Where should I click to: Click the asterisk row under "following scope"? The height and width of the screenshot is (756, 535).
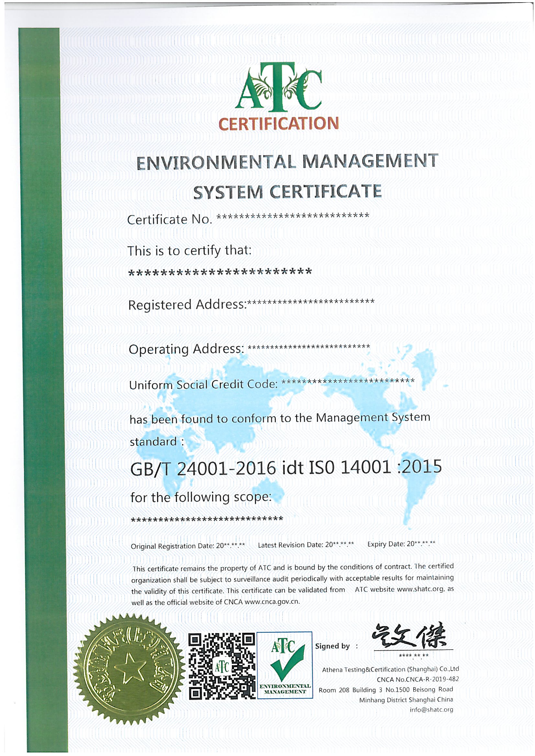207,519
